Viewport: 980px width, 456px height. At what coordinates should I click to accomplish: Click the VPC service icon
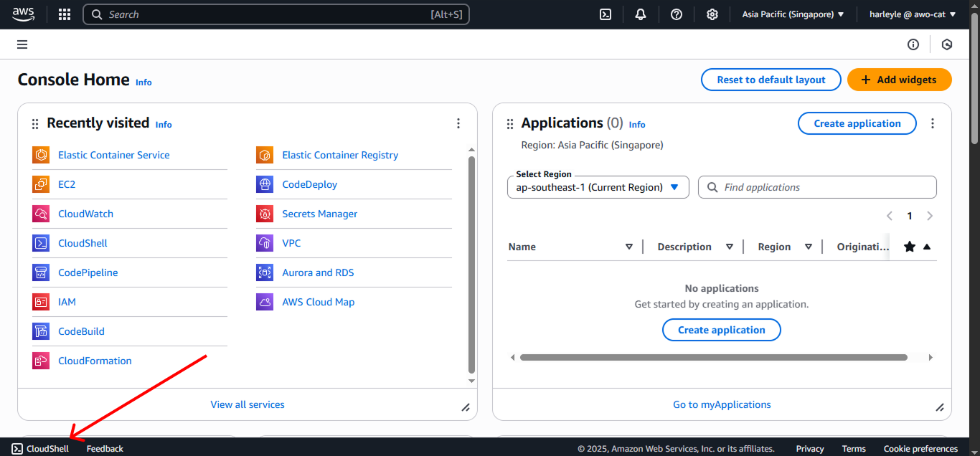pyautogui.click(x=265, y=243)
